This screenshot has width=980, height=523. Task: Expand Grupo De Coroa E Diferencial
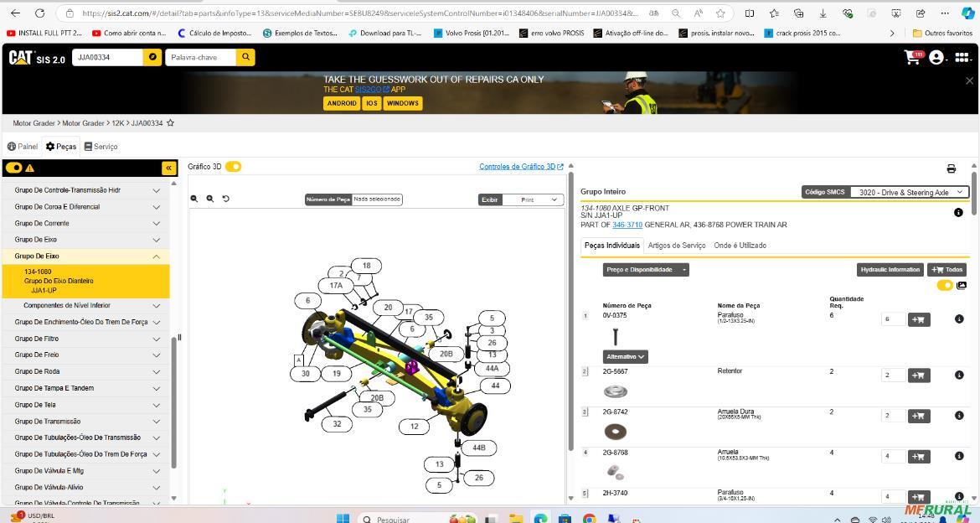(x=87, y=206)
